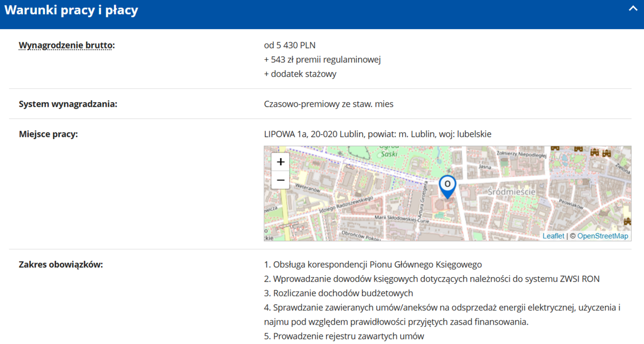This screenshot has width=644, height=344.
Task: Zoom out of the map with minus button
Action: click(x=281, y=180)
